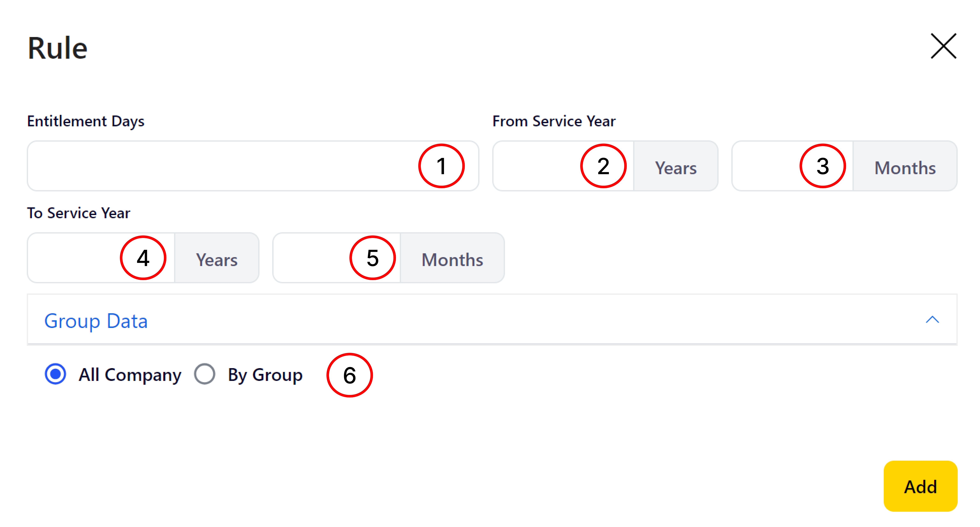Click the Years unit under To Service Year
Viewport: 980px width, 527px height.
pyautogui.click(x=217, y=258)
